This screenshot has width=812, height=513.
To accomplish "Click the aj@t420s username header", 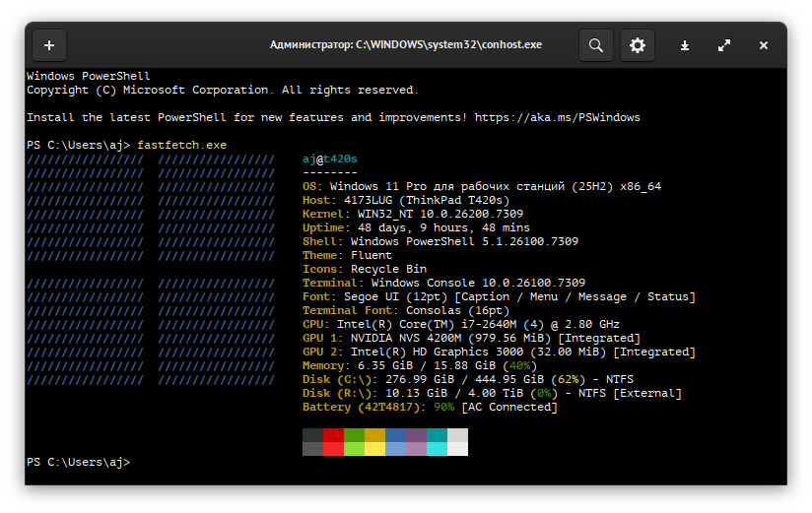I will click(x=330, y=159).
